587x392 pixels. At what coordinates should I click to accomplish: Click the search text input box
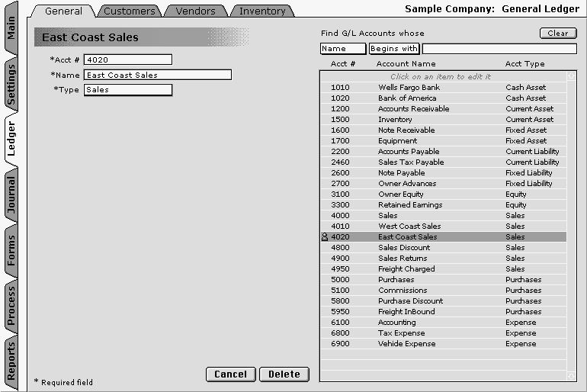499,49
